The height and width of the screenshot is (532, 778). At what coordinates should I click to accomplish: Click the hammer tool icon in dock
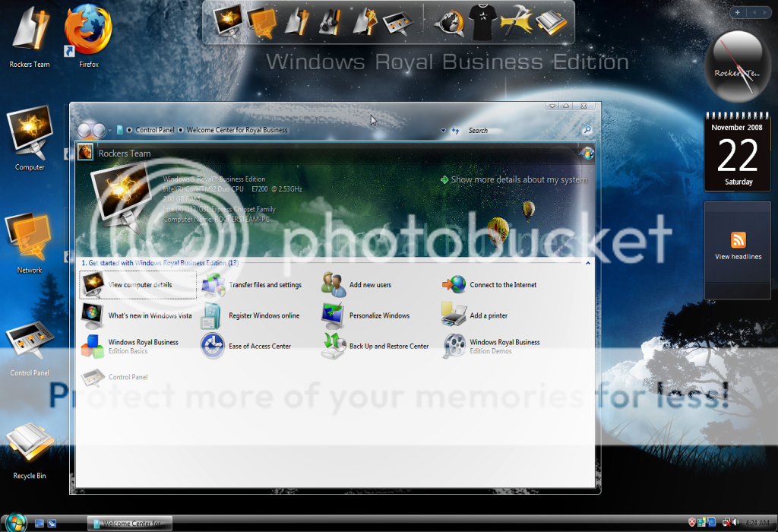click(x=516, y=21)
